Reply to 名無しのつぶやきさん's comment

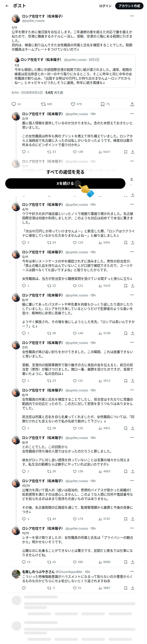[x=24, y=588]
